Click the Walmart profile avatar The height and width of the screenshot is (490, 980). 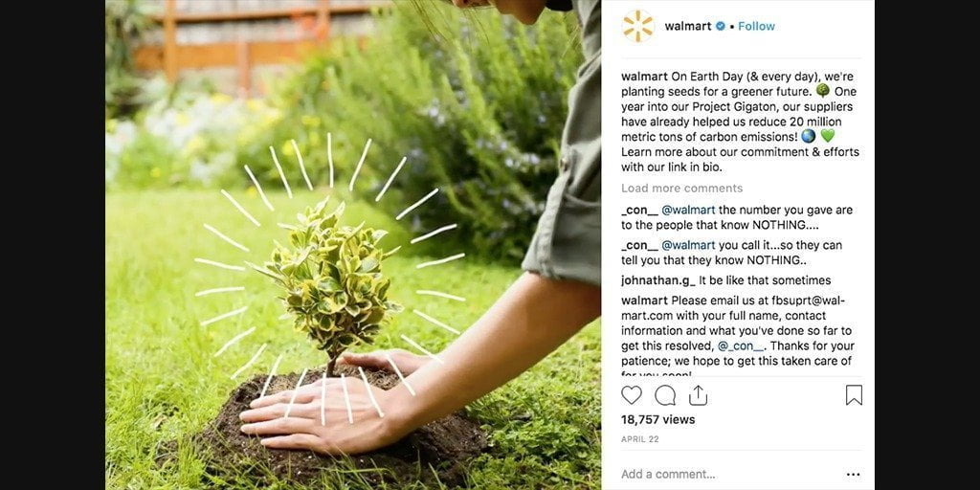pos(638,26)
